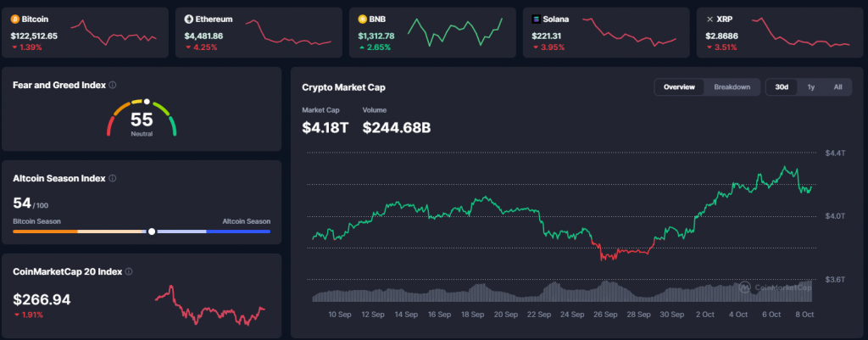This screenshot has height=340, width=868.
Task: Select the All time range
Action: pos(837,87)
